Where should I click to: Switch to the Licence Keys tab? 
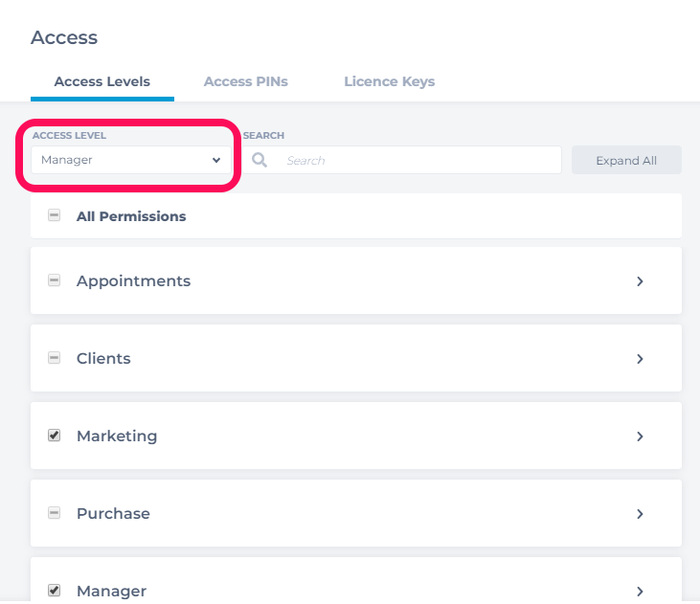(389, 81)
